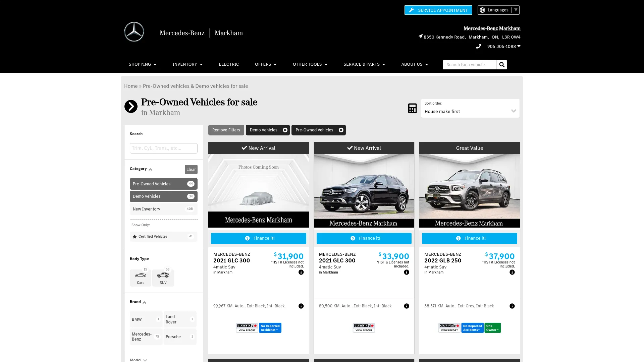The width and height of the screenshot is (644, 362).
Task: Open the Languages dropdown
Action: 498,10
